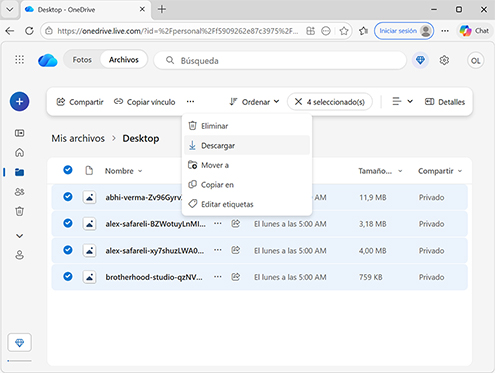
Task: Switch to the Fotos tab
Action: (82, 60)
